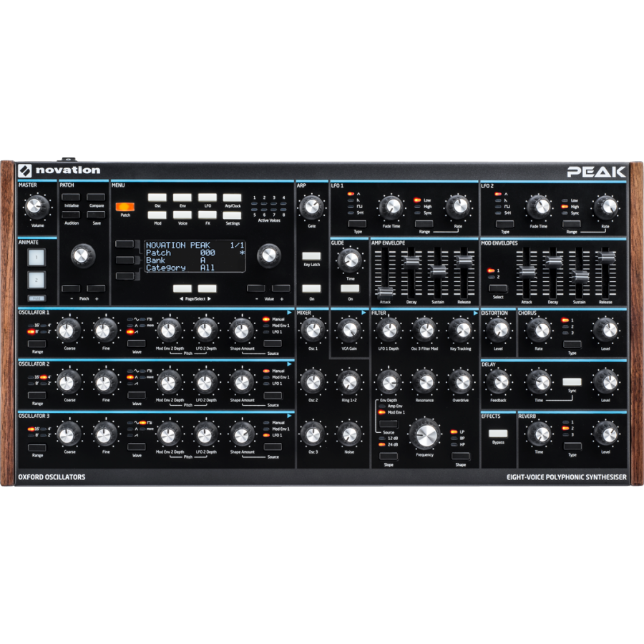The image size is (644, 644).
Task: Toggle the Effects Bypass button
Action: tap(498, 434)
